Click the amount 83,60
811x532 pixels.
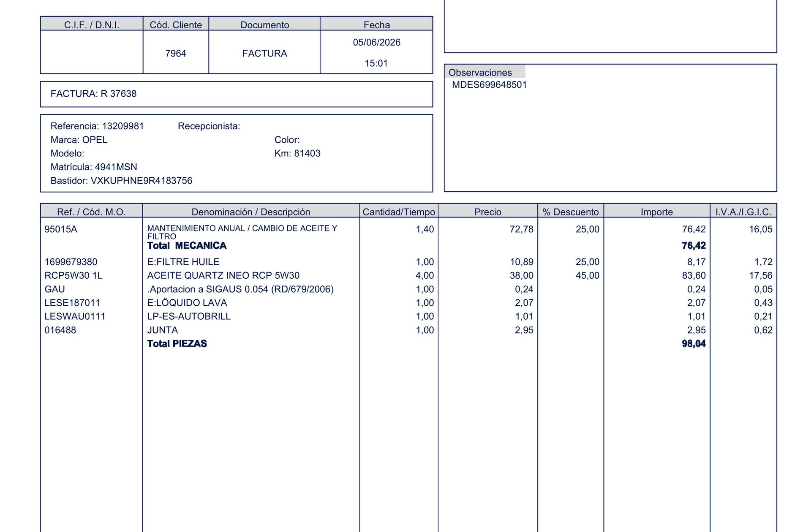click(x=694, y=275)
